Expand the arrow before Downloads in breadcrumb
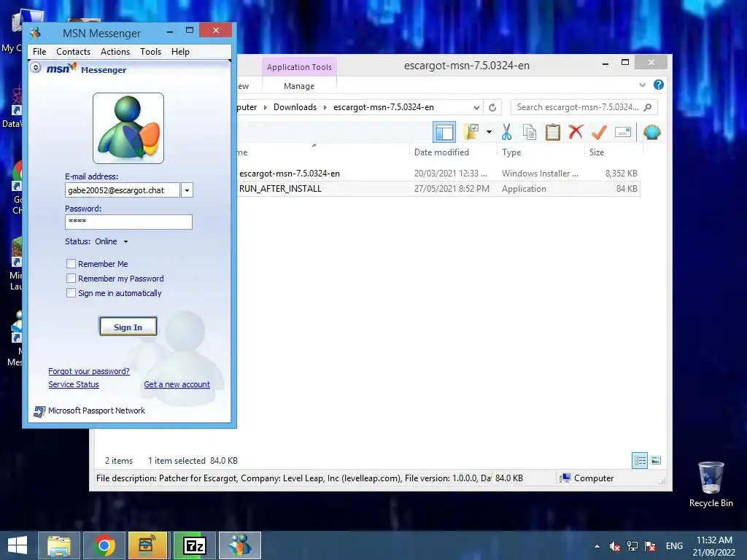Viewport: 747px width, 560px height. tap(266, 108)
